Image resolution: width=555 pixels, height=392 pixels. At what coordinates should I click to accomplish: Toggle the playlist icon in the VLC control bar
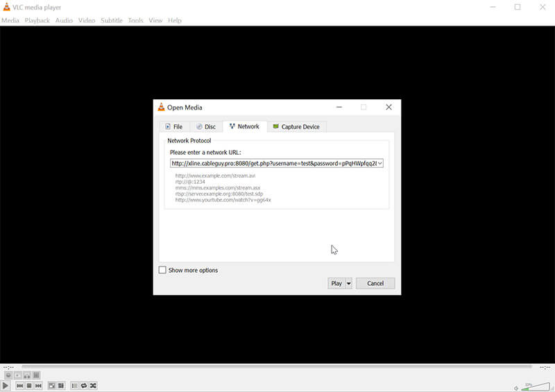point(74,386)
